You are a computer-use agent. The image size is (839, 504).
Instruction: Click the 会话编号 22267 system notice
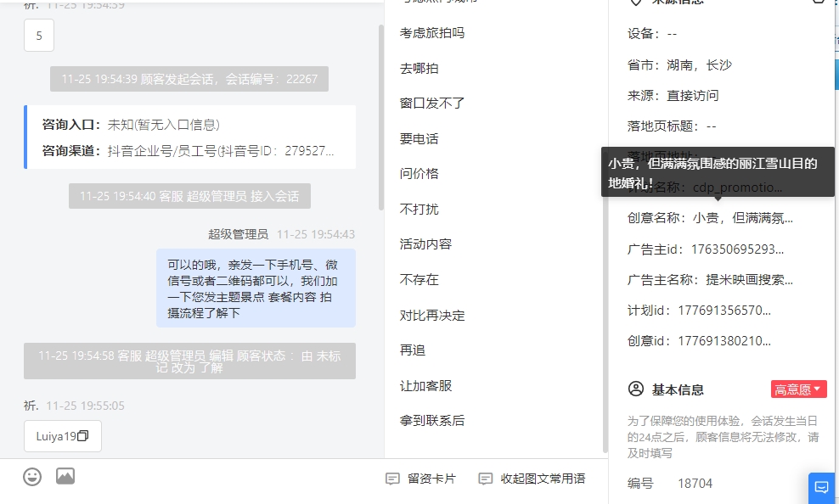pyautogui.click(x=189, y=79)
